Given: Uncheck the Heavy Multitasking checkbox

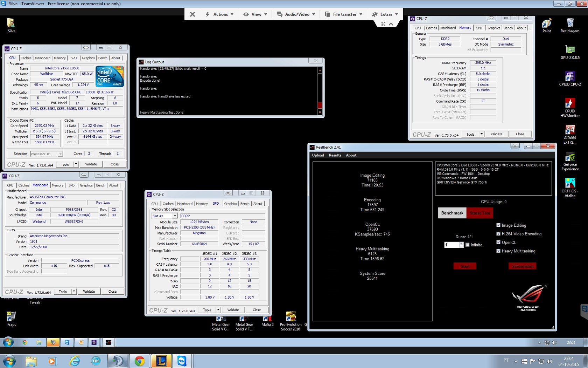Looking at the screenshot, I should pyautogui.click(x=498, y=251).
